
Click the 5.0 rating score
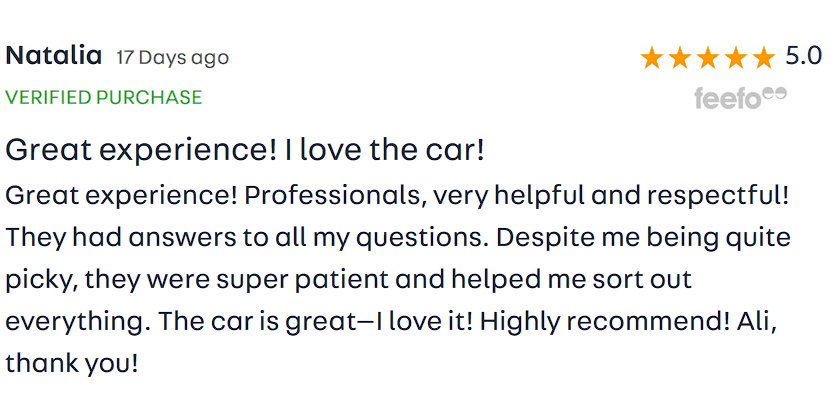(803, 57)
